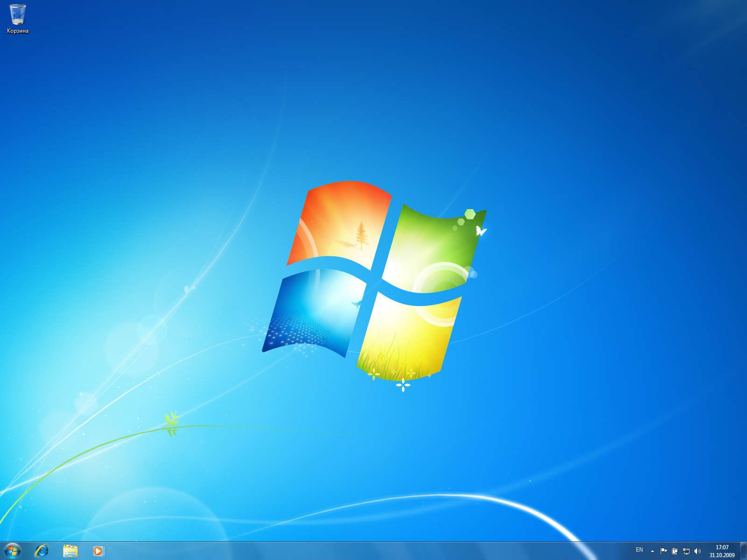Open Windows Explorer from the taskbar
The width and height of the screenshot is (747, 560).
click(x=71, y=551)
